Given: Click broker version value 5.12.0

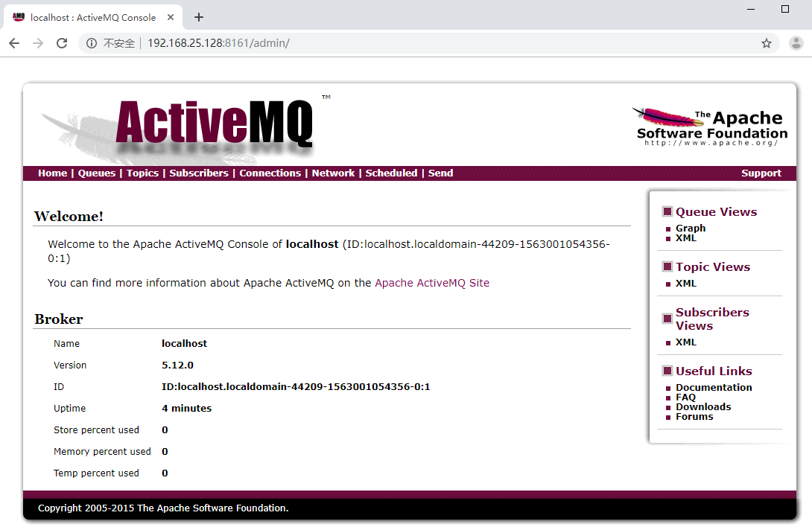Looking at the screenshot, I should point(177,365).
